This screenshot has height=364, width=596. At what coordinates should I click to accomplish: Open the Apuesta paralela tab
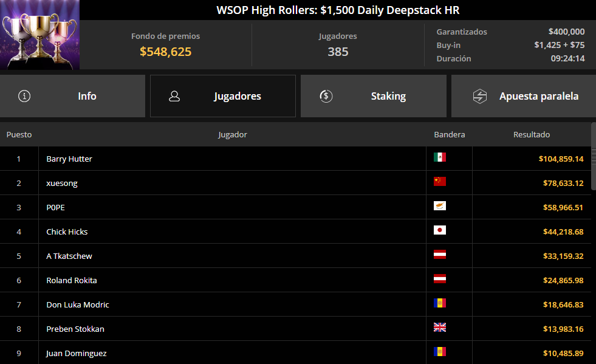(x=524, y=96)
